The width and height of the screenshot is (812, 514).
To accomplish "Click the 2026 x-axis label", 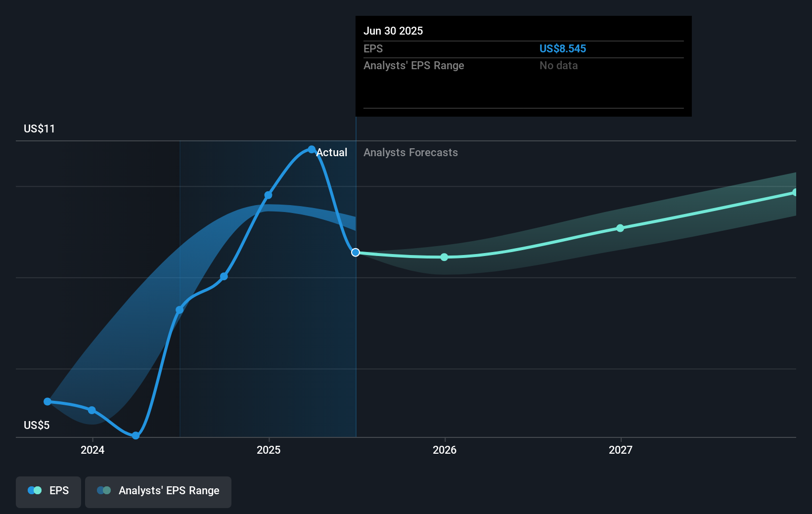I will tap(445, 450).
